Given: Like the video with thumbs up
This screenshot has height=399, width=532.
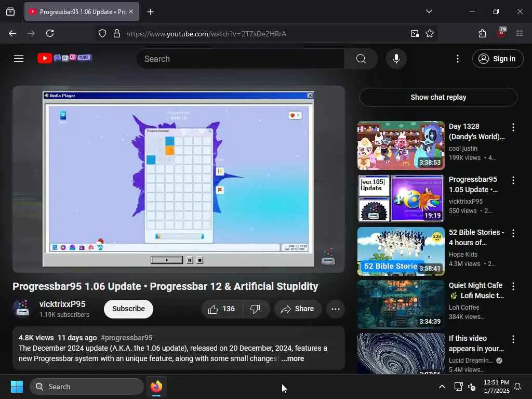Looking at the screenshot, I should (x=222, y=309).
